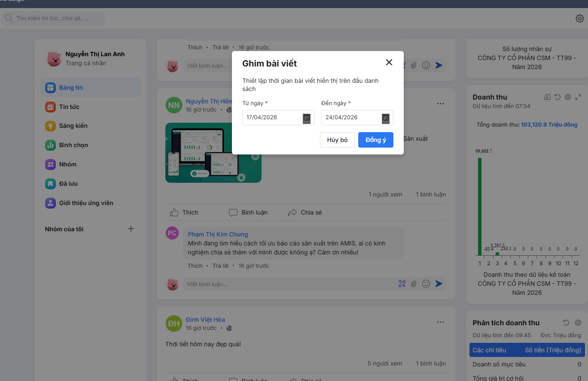The height and width of the screenshot is (381, 588).
Task: Share the post with the Chia sẻ button
Action: pyautogui.click(x=305, y=212)
